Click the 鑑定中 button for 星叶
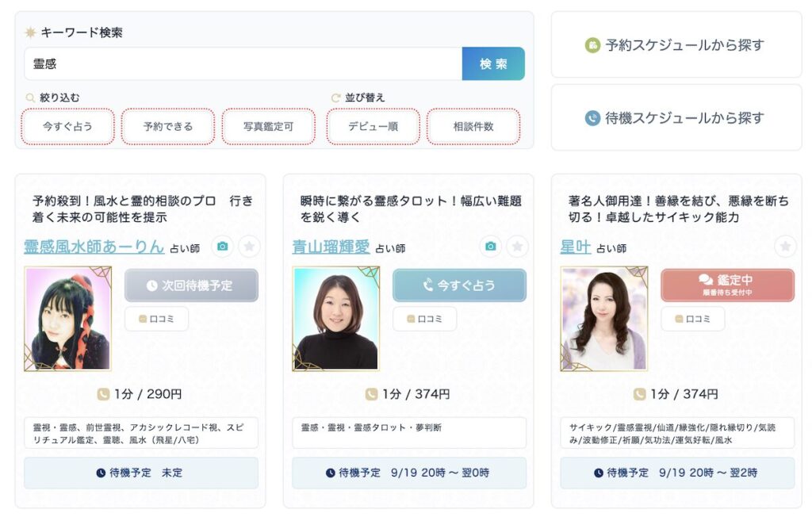 click(x=727, y=285)
